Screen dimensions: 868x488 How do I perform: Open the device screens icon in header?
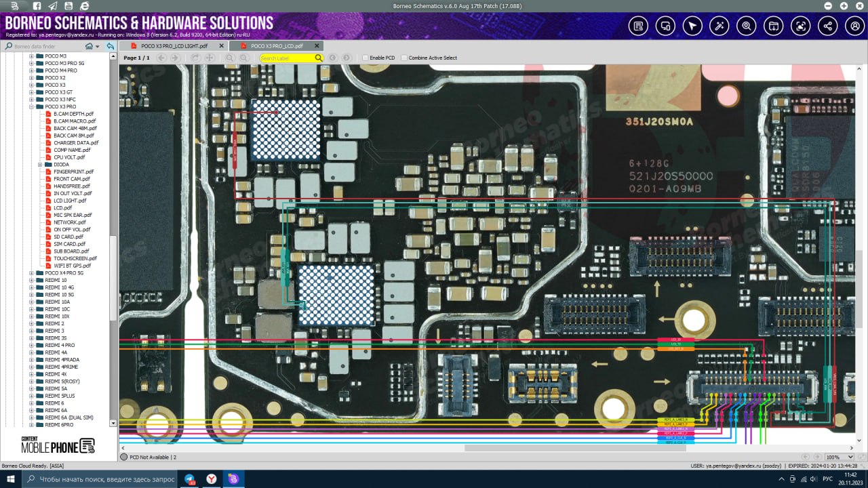(x=665, y=26)
